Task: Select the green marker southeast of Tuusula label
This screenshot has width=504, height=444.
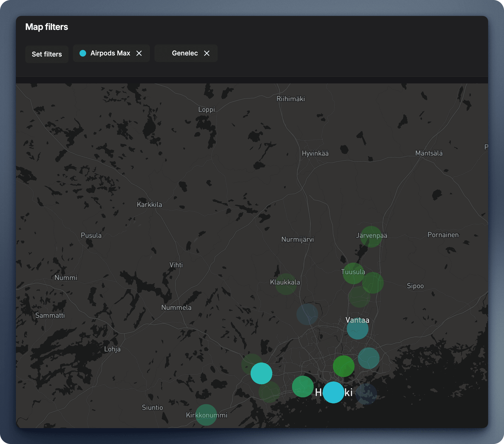Action: coord(373,283)
